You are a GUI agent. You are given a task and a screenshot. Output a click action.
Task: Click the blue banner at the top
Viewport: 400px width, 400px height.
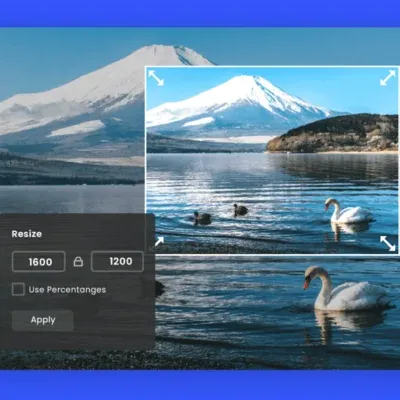point(200,13)
